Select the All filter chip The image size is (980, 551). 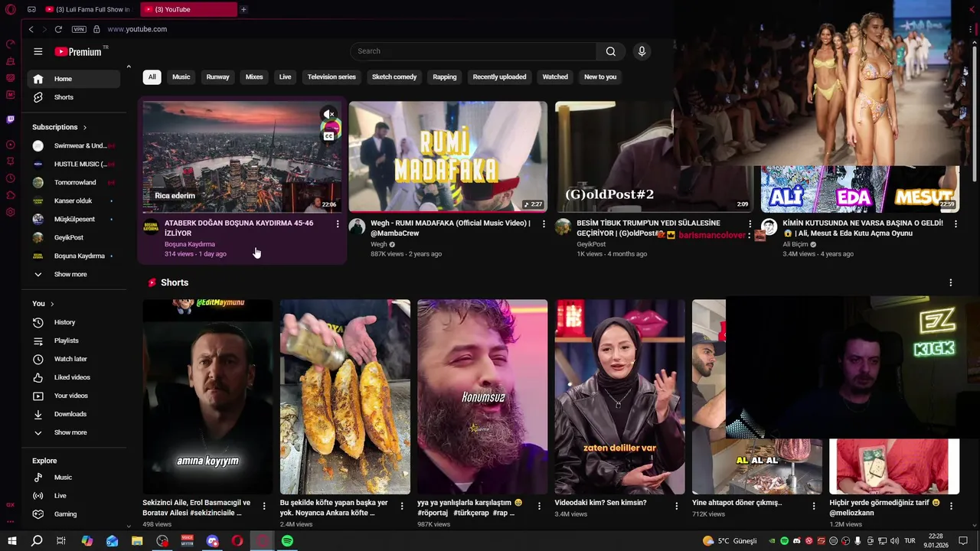coord(152,77)
